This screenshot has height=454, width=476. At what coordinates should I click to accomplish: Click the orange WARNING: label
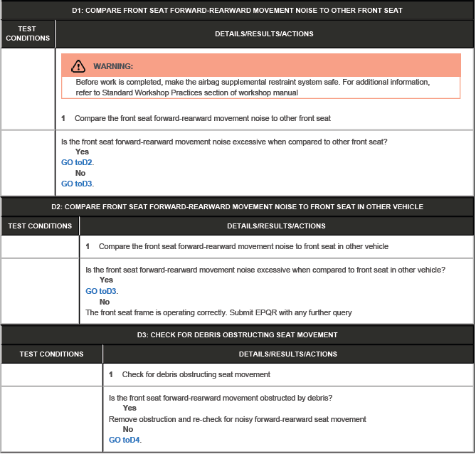click(113, 66)
